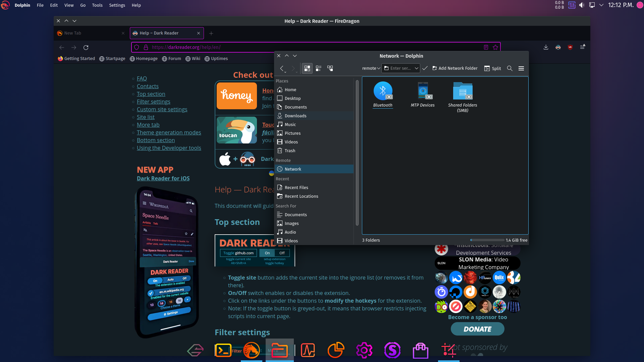This screenshot has width=644, height=362.
Task: Click the Getting Started bookmark
Action: coord(76,59)
